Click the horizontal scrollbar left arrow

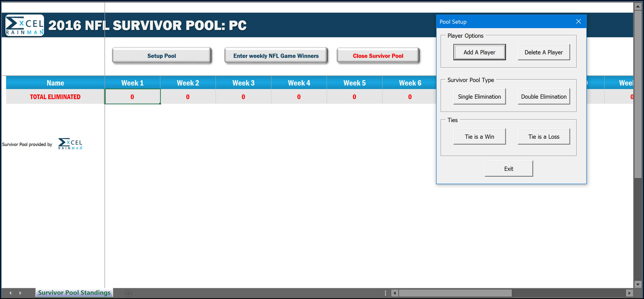pyautogui.click(x=394, y=293)
